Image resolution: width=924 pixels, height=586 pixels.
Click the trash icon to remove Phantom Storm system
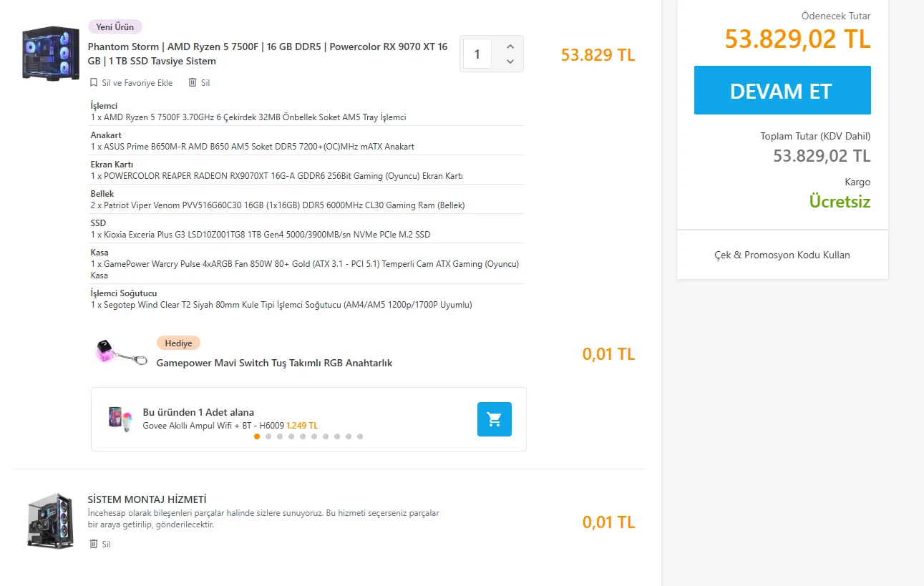point(192,83)
